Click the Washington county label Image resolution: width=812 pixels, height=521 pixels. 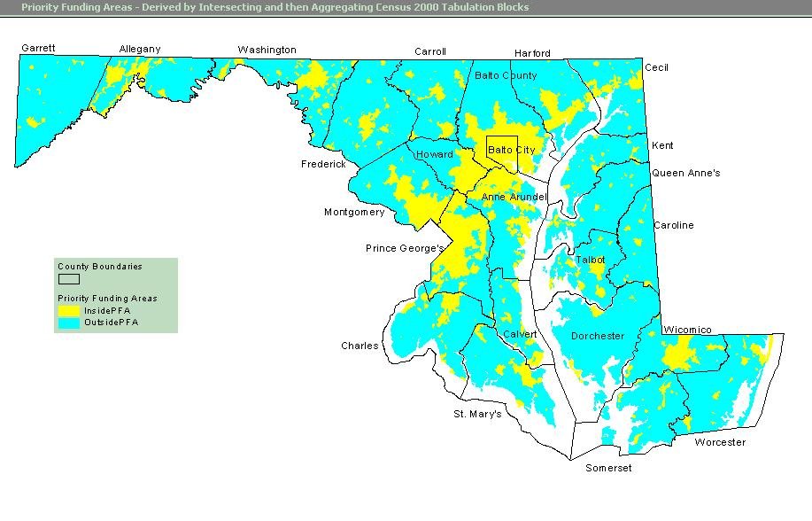click(267, 51)
